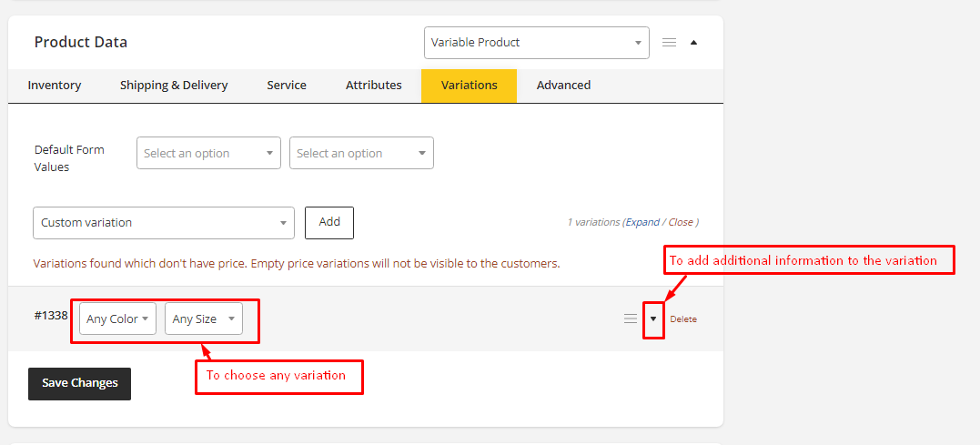Delete variation #1338
Screen dimensions: 980x445
click(683, 319)
